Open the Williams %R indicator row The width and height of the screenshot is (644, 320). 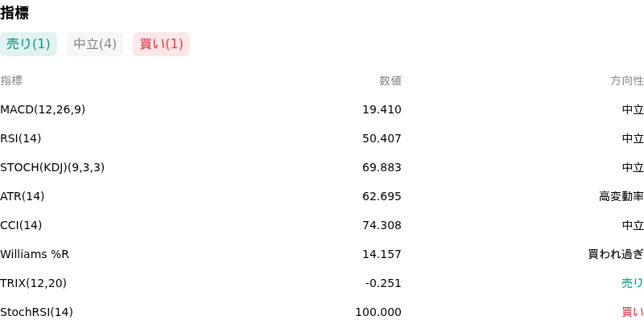point(322,254)
